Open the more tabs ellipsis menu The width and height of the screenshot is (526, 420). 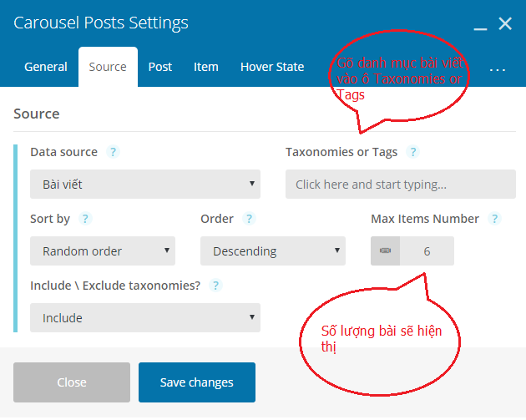(497, 69)
